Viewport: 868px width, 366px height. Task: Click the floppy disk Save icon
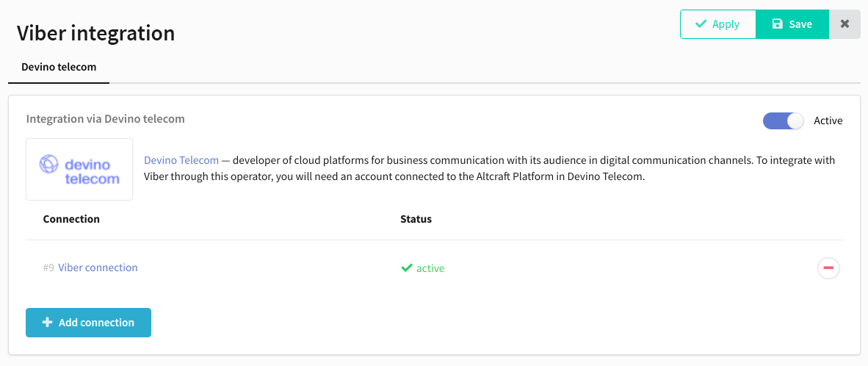[x=777, y=24]
